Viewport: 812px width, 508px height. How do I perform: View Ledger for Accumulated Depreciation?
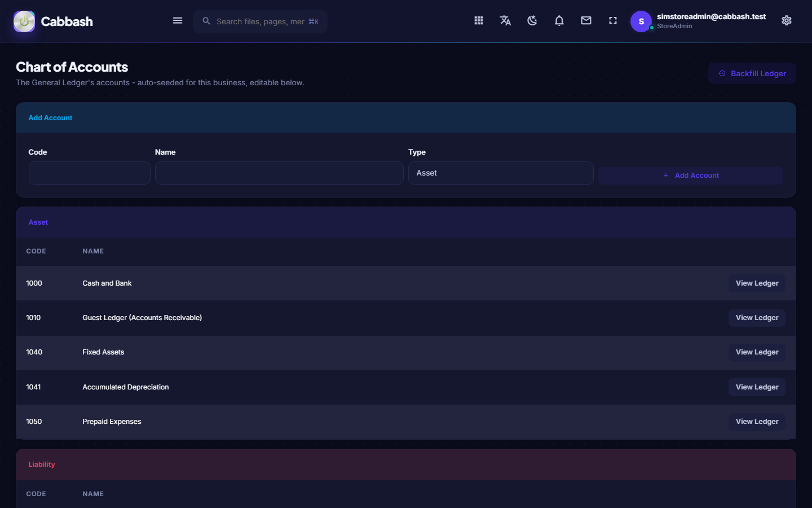757,387
